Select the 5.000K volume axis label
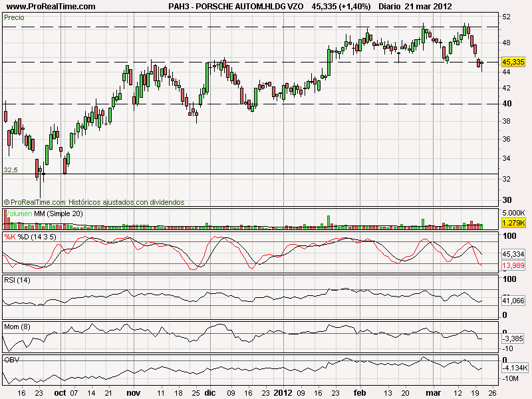This screenshot has height=399, width=532. pos(513,213)
